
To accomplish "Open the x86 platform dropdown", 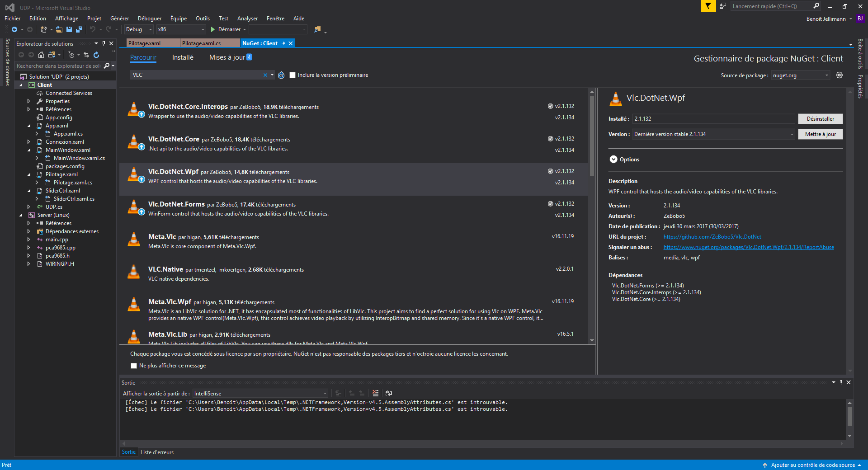I will [x=181, y=29].
